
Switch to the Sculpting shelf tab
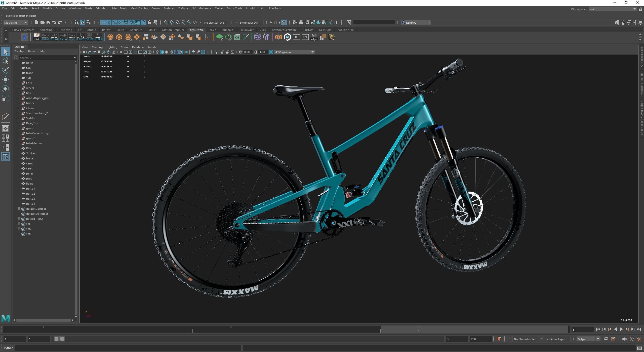click(x=46, y=30)
